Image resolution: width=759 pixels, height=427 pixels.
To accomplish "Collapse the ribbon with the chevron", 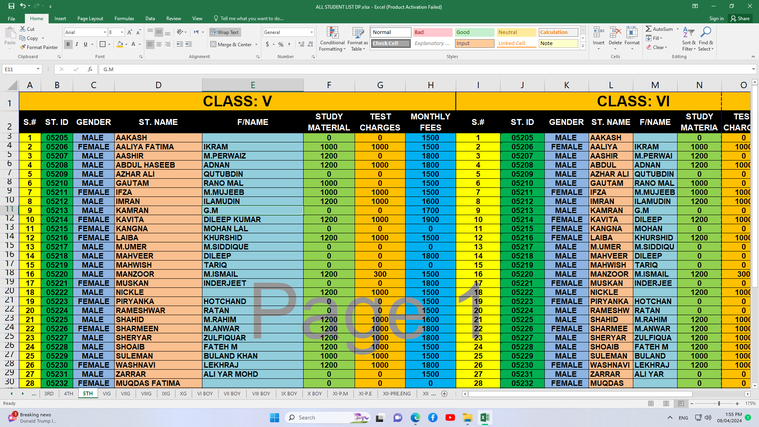I will coord(753,57).
